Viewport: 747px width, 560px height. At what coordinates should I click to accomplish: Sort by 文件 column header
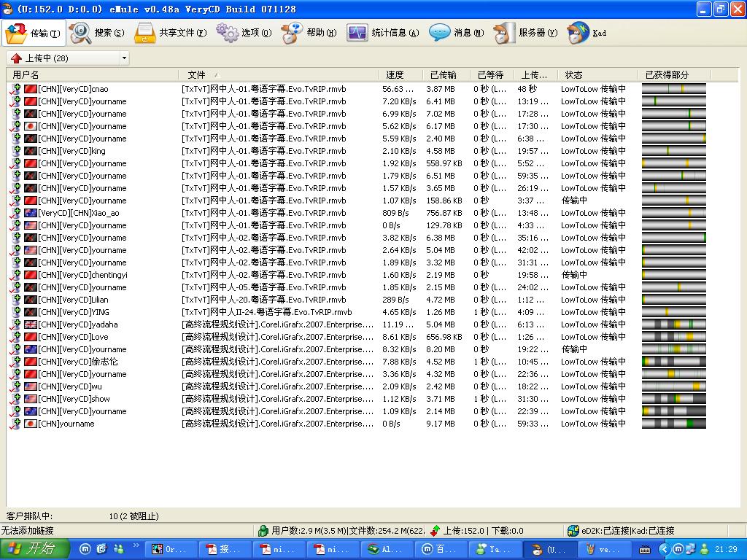coord(279,75)
